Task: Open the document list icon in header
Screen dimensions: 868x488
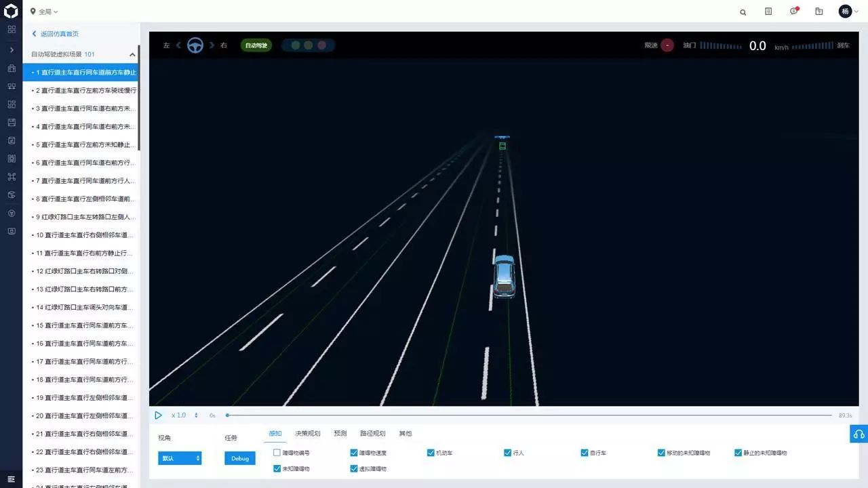Action: [768, 12]
